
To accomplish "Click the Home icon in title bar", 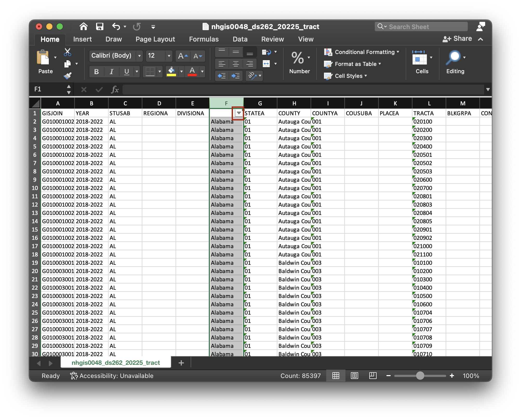I will [83, 26].
